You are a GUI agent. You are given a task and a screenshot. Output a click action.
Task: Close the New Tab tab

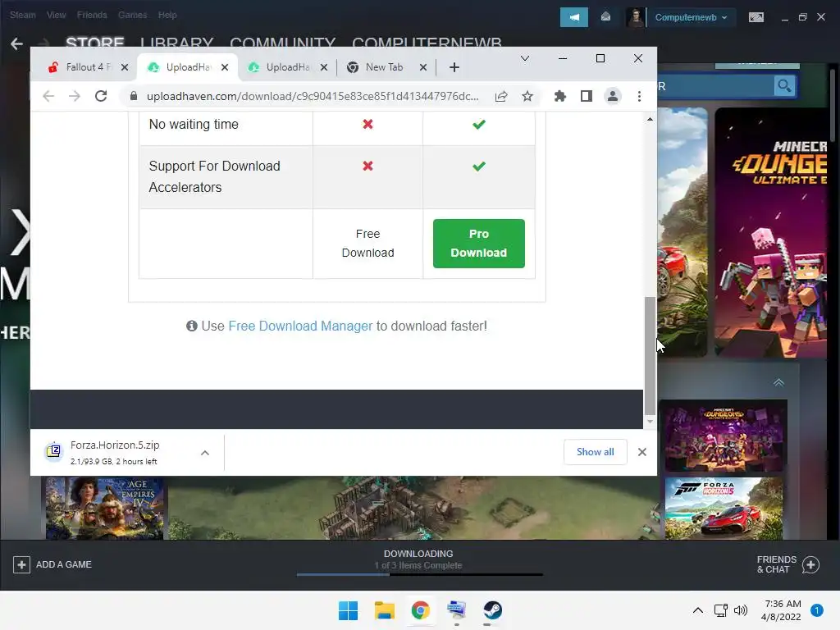(x=423, y=67)
